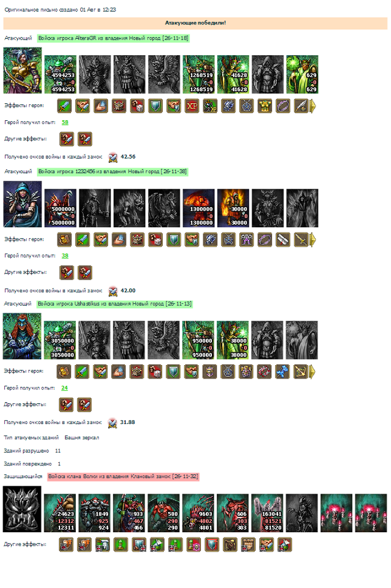Click the brick wall icon in defender effects

tap(248, 545)
